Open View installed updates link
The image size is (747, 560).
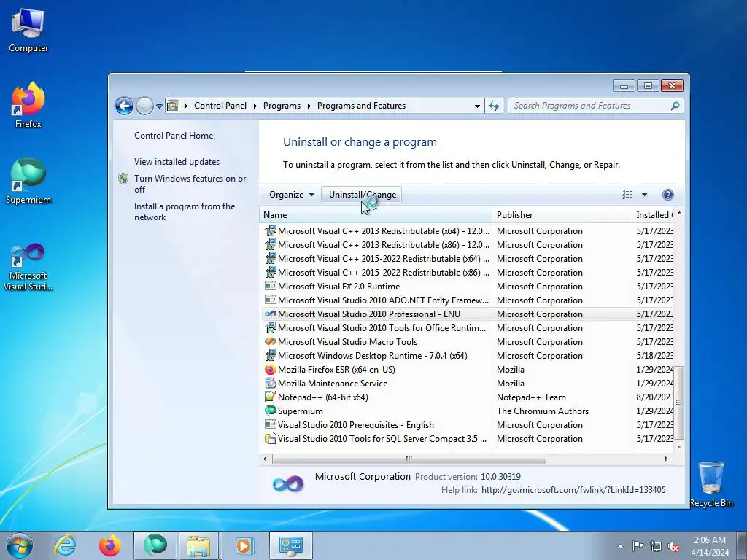pyautogui.click(x=177, y=161)
